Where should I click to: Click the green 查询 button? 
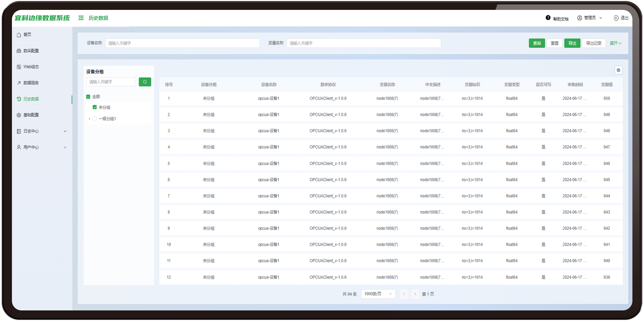(x=537, y=43)
